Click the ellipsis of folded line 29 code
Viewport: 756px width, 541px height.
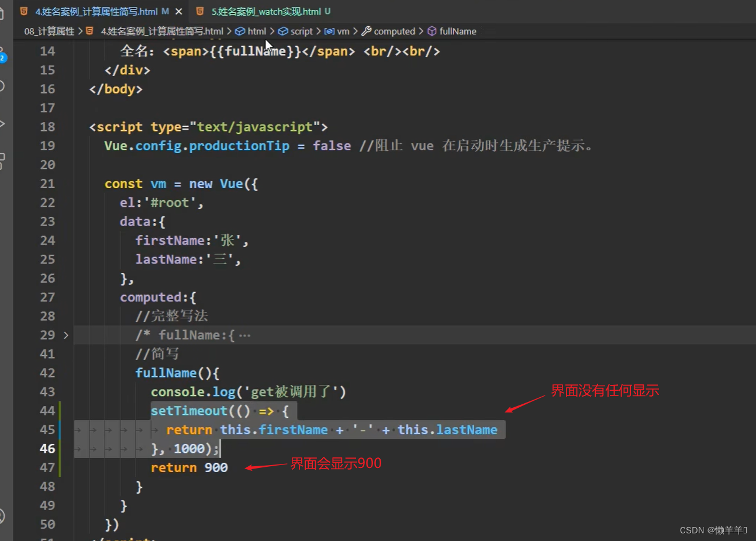coord(245,335)
